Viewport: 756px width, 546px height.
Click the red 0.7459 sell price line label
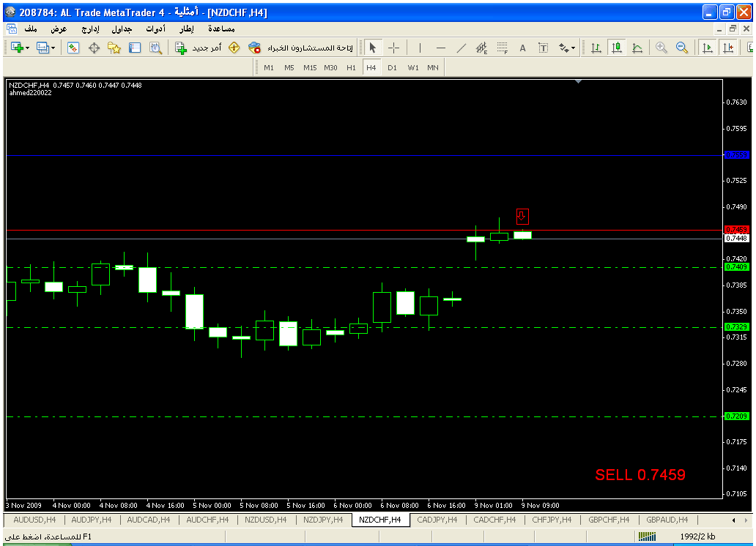pos(735,229)
